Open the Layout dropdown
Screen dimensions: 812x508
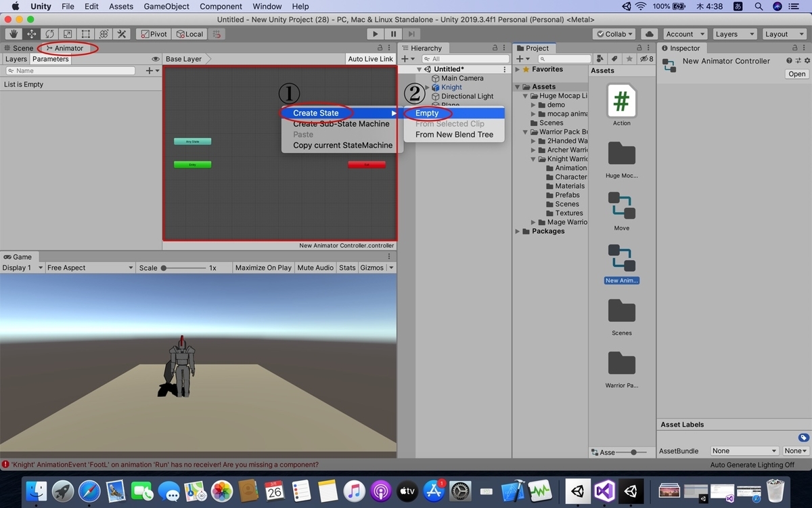783,34
